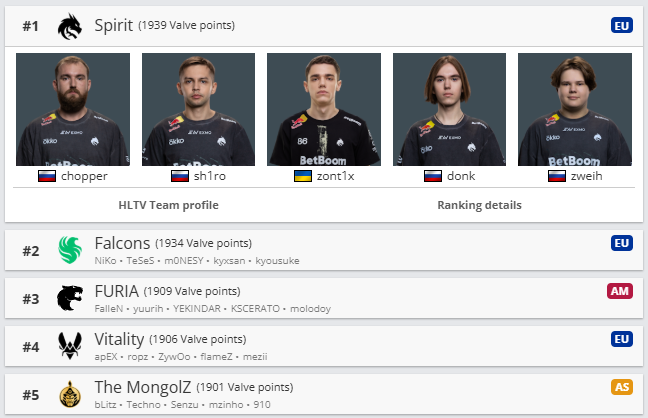This screenshot has height=418, width=648.
Task: Select the sh1ro player name
Action: click(208, 176)
